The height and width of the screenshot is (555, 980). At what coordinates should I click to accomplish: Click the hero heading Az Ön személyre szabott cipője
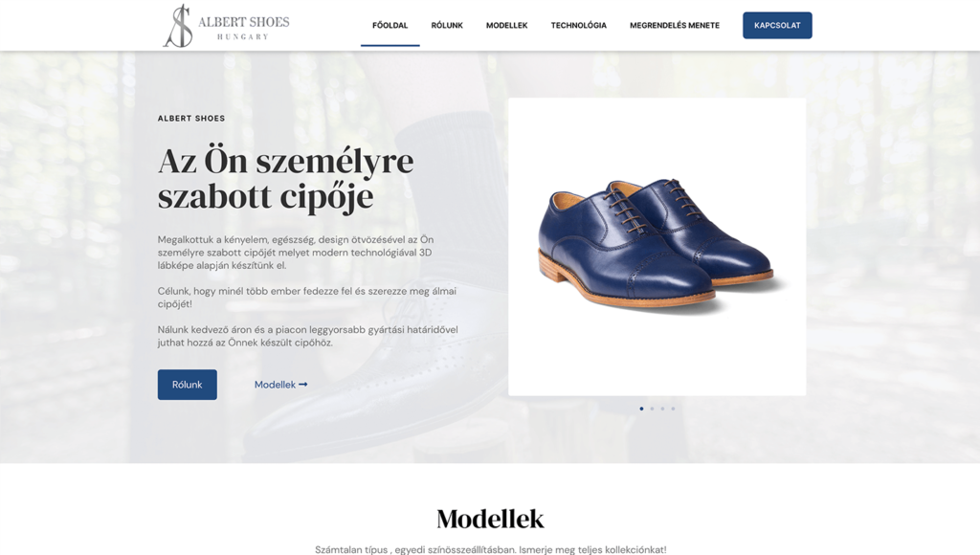[x=285, y=178]
